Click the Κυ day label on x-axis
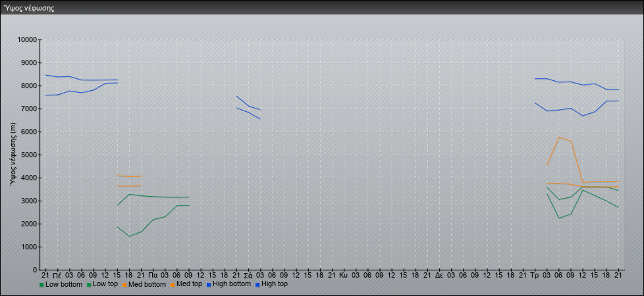 point(343,274)
